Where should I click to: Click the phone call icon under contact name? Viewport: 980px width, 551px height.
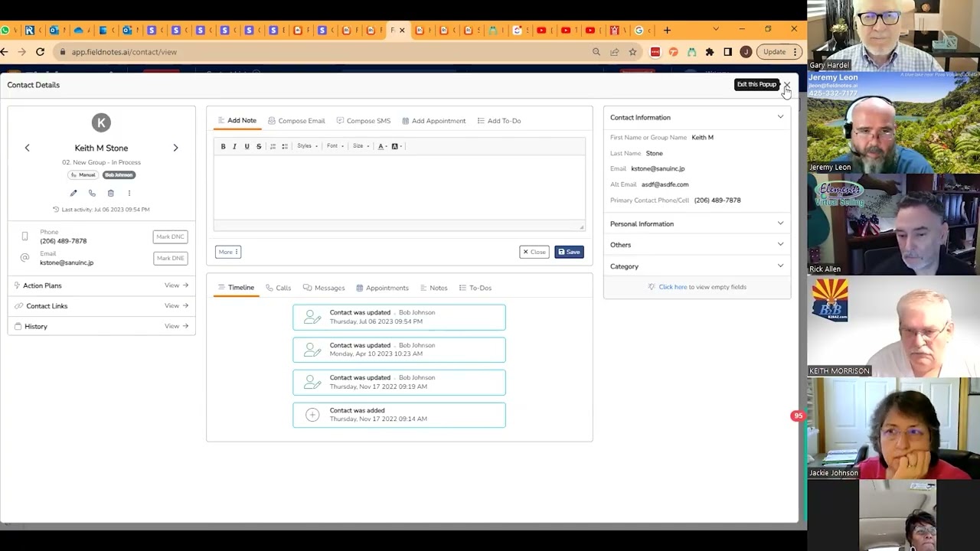[92, 193]
